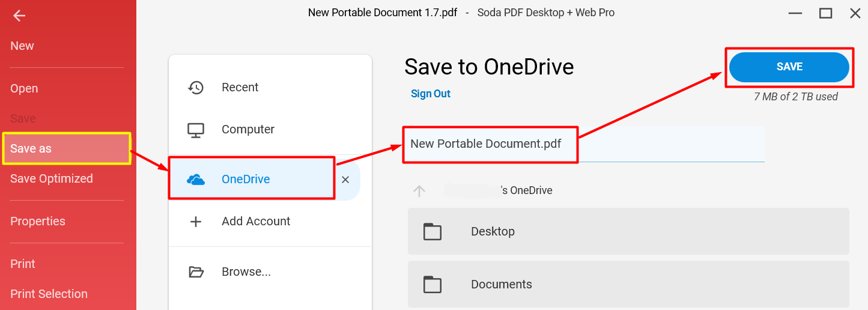Choose the Save as option
Image resolution: width=868 pixels, height=310 pixels.
click(67, 148)
